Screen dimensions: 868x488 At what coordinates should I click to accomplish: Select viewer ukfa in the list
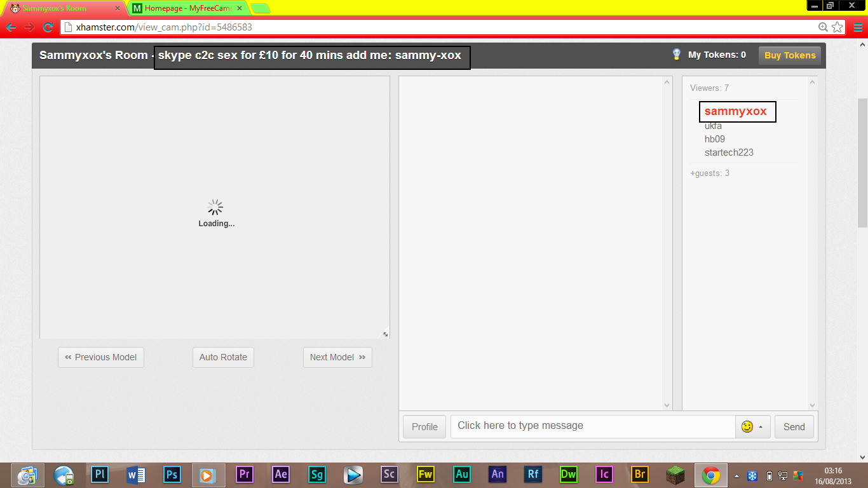[x=713, y=126]
